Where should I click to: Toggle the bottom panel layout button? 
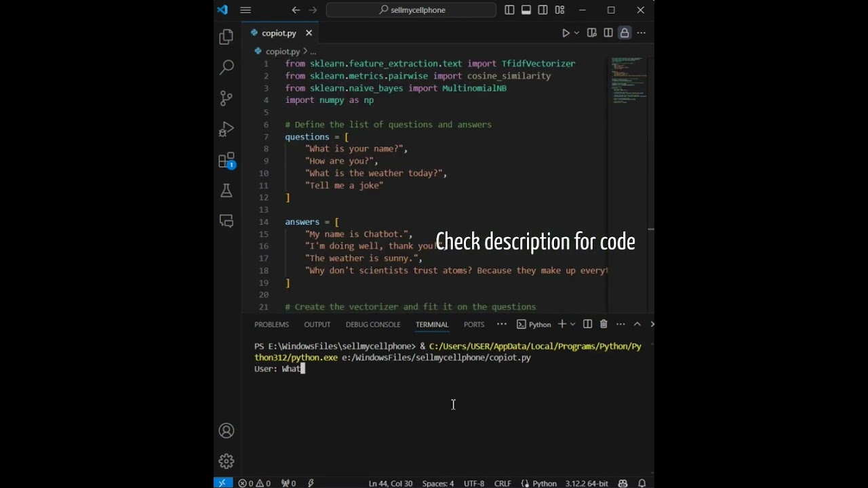coord(526,10)
